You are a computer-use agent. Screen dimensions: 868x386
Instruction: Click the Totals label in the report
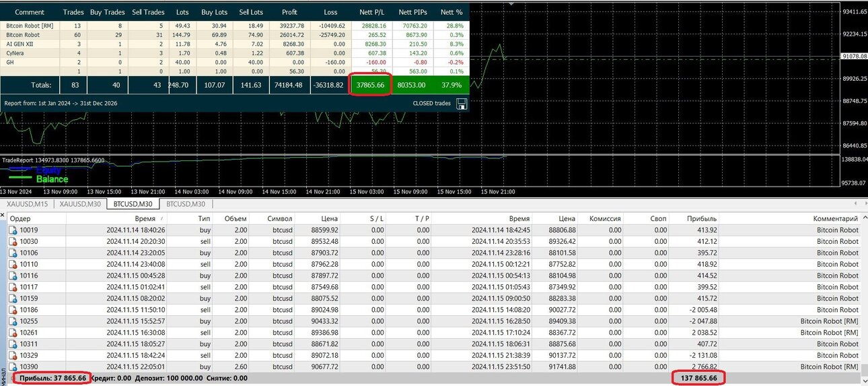[41, 86]
